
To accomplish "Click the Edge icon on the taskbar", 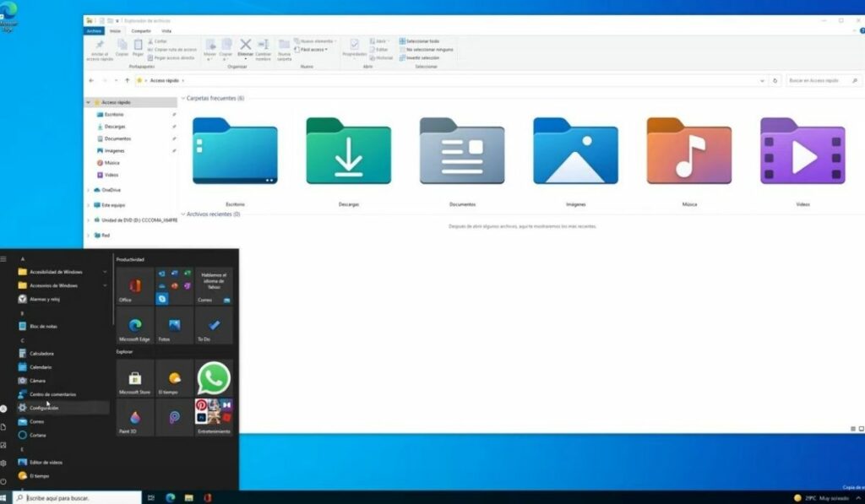I will tap(171, 498).
